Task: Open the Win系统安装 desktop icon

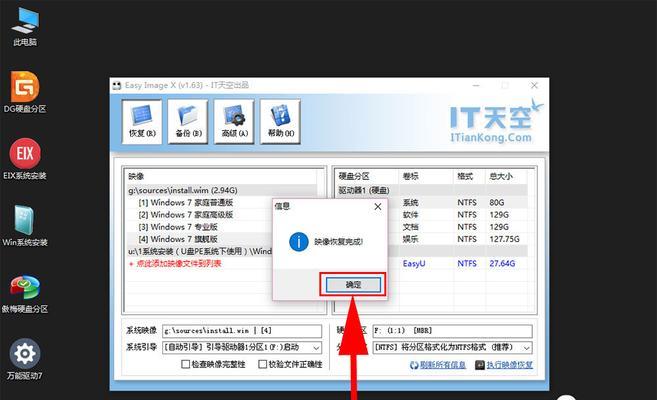Action: point(25,225)
